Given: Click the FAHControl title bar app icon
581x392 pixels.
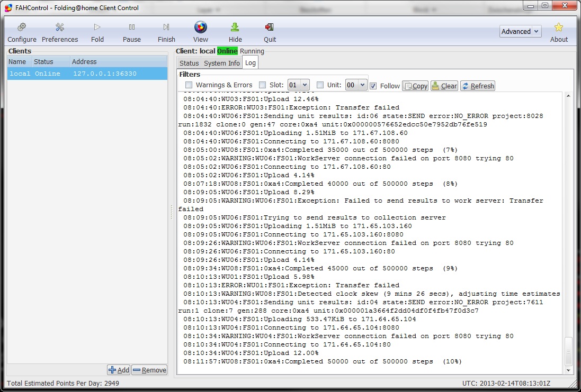Looking at the screenshot, I should (x=8, y=8).
